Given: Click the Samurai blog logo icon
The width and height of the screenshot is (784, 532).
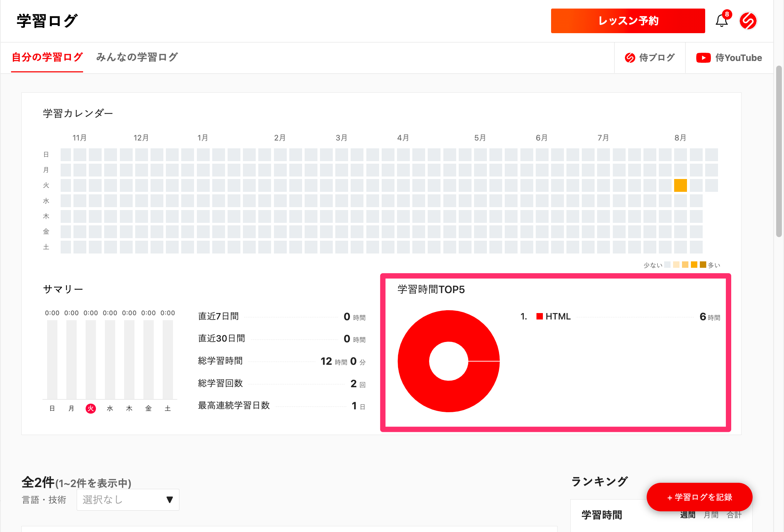Looking at the screenshot, I should pos(630,58).
